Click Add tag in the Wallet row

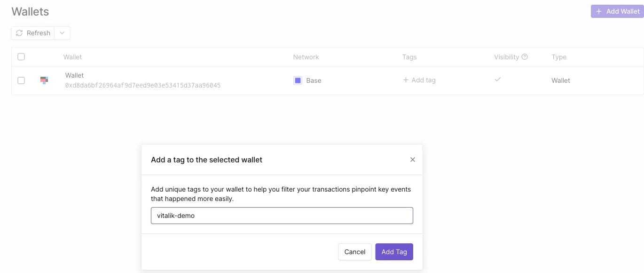pos(419,80)
